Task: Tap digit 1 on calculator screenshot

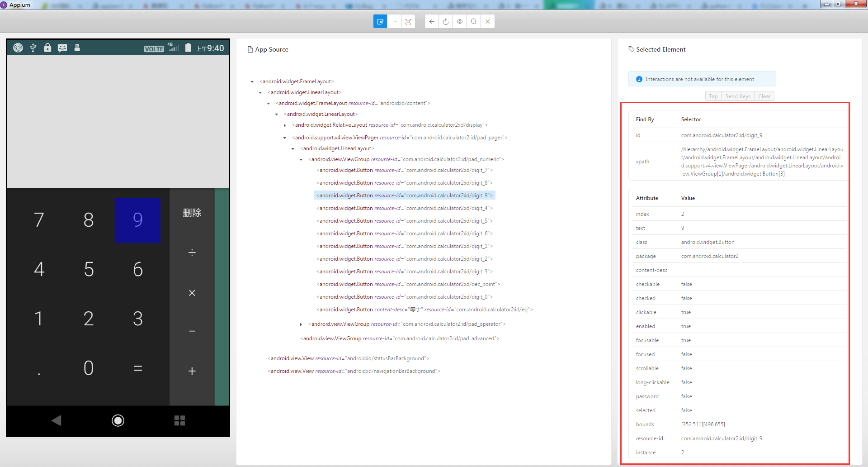Action: [39, 319]
